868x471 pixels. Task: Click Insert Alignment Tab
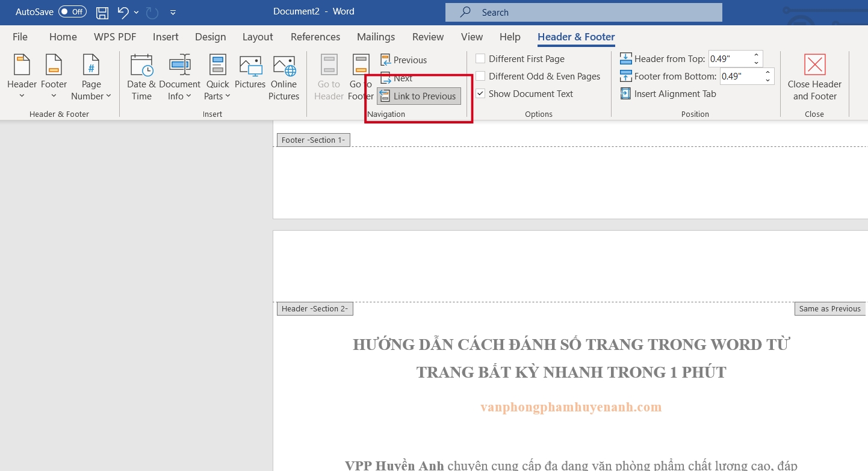pyautogui.click(x=668, y=94)
